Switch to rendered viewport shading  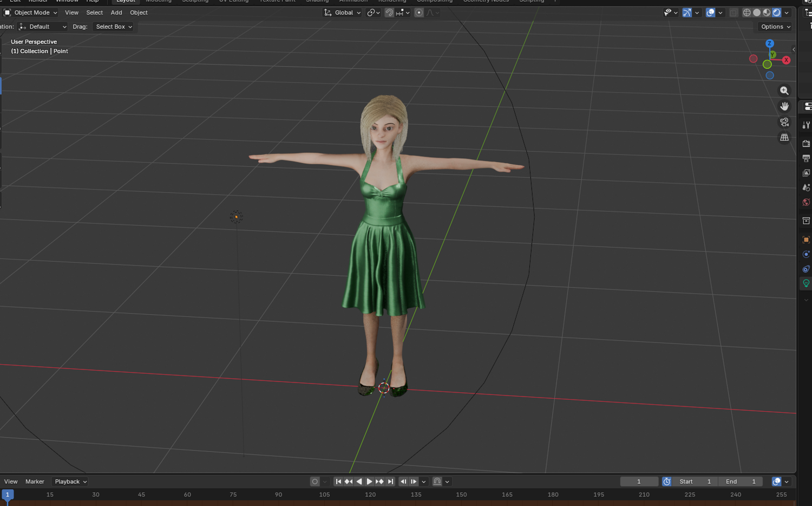tap(776, 12)
